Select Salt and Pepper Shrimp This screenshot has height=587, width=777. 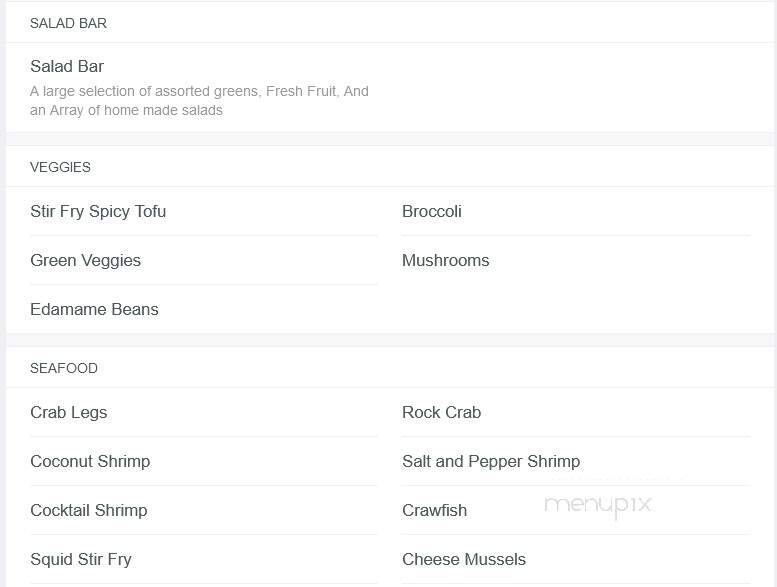[x=491, y=462]
